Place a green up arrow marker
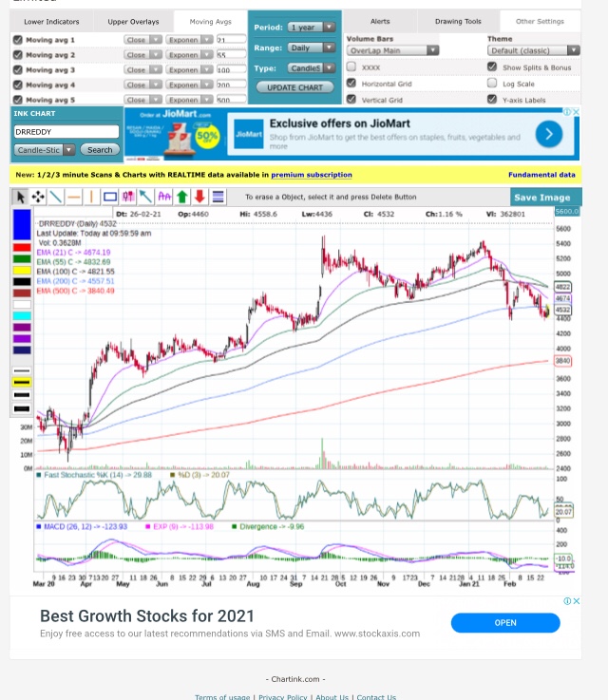Screen dimensions: 608x700 tap(182, 197)
